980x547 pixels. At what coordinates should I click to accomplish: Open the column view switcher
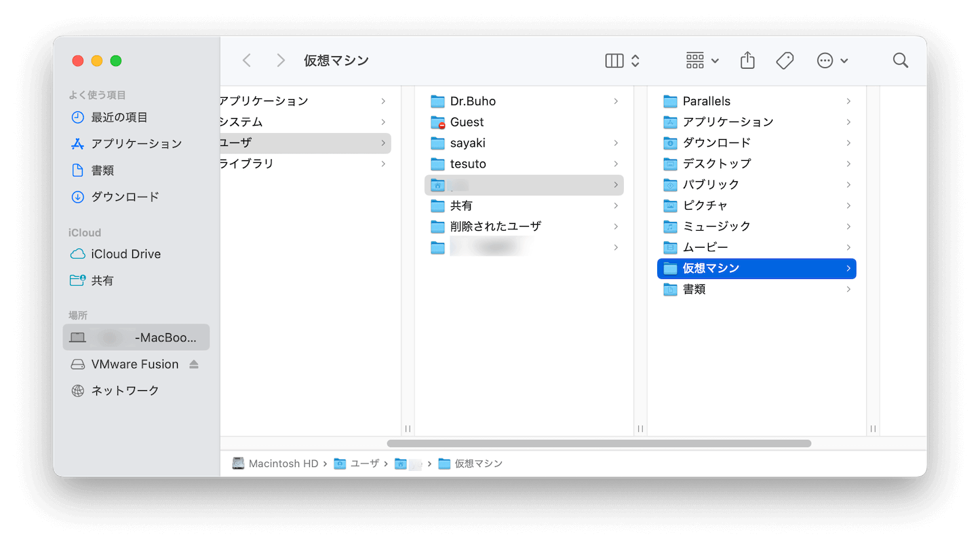[622, 60]
